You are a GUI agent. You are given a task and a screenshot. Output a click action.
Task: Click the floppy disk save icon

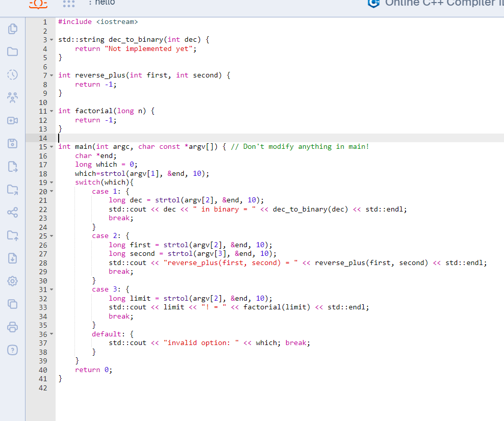pos(13,144)
